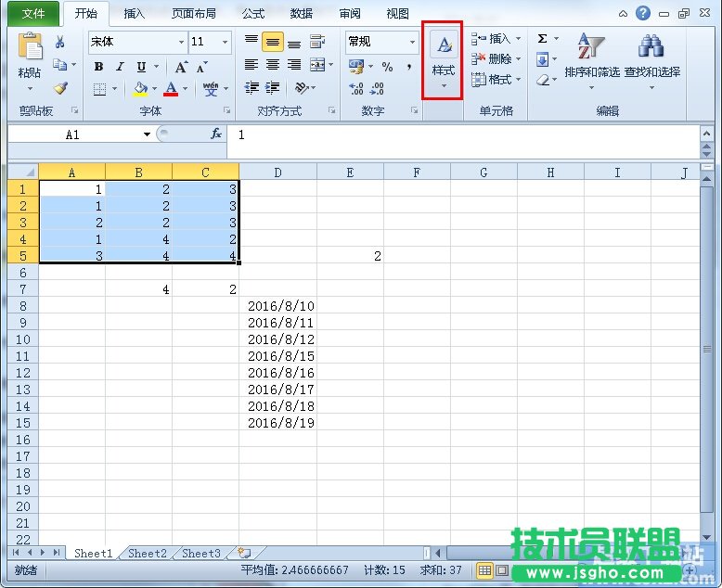The height and width of the screenshot is (588, 722).
Task: Switch to Data (数据) tab
Action: 302,14
